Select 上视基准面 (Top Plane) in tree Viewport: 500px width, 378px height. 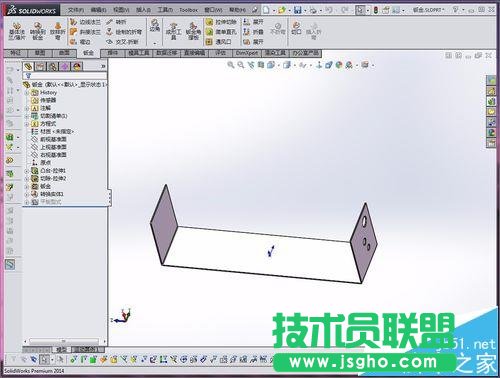(x=49, y=147)
